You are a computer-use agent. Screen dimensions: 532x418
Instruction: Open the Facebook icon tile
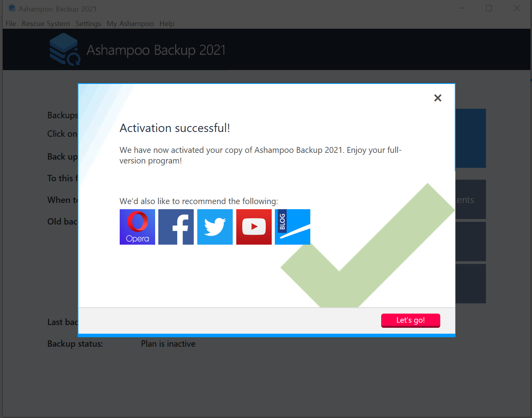176,227
